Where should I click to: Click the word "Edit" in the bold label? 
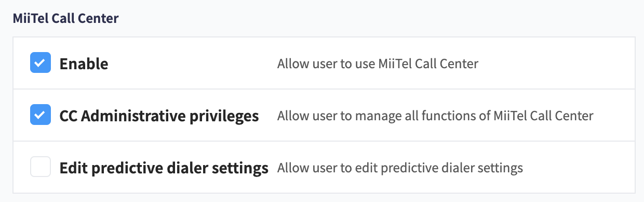click(74, 168)
